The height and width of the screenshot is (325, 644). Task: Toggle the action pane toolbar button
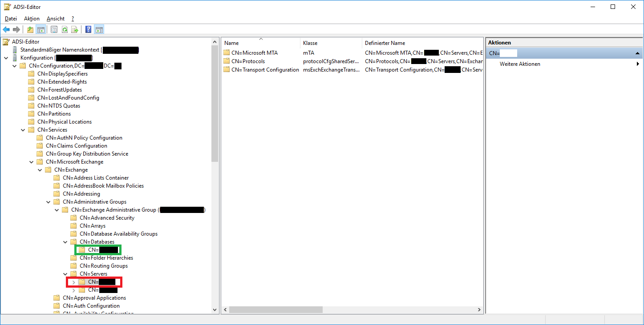[99, 30]
